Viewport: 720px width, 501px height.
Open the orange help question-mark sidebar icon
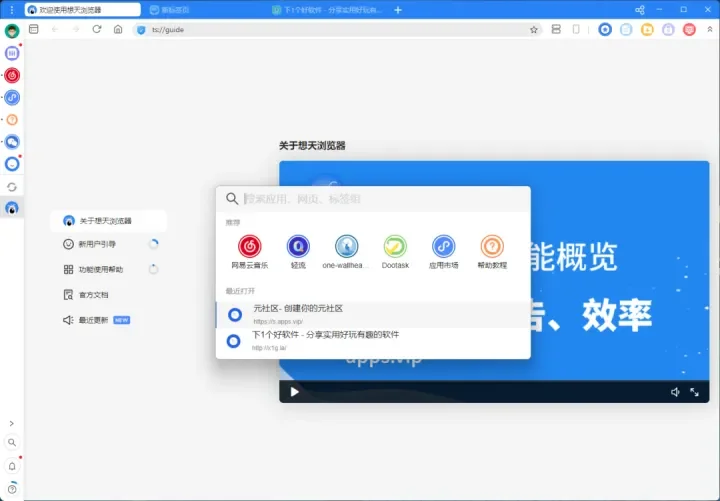(x=12, y=120)
